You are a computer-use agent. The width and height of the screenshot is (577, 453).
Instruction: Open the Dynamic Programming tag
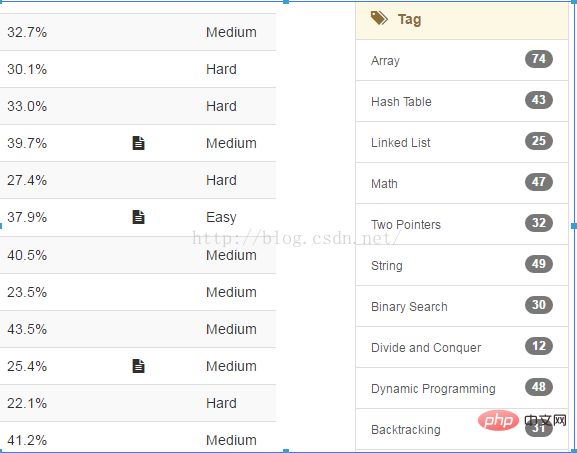(x=462, y=388)
